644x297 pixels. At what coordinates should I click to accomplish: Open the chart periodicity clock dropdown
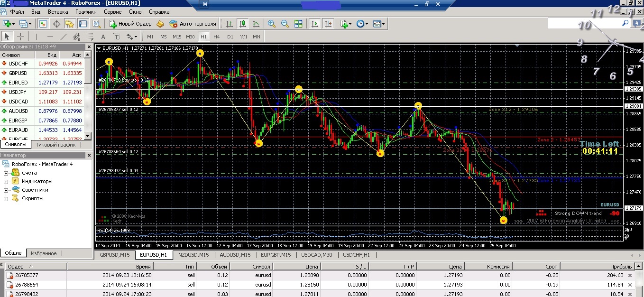click(x=362, y=24)
